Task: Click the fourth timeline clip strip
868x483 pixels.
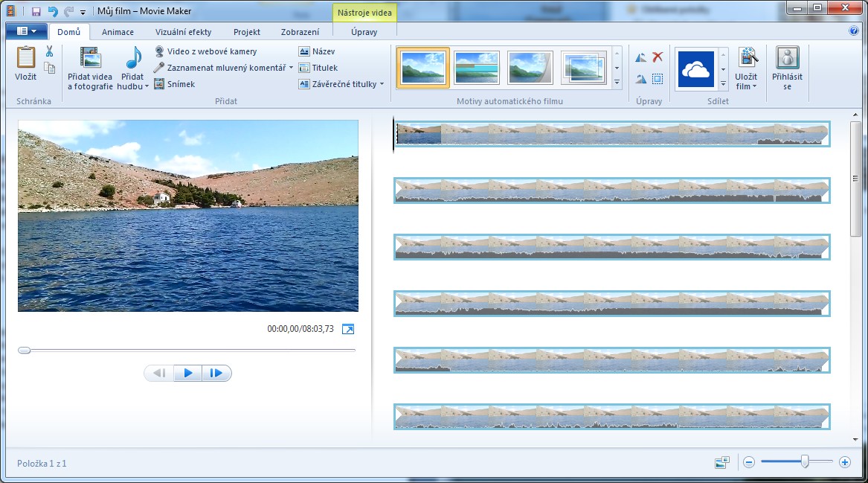Action: pyautogui.click(x=611, y=304)
